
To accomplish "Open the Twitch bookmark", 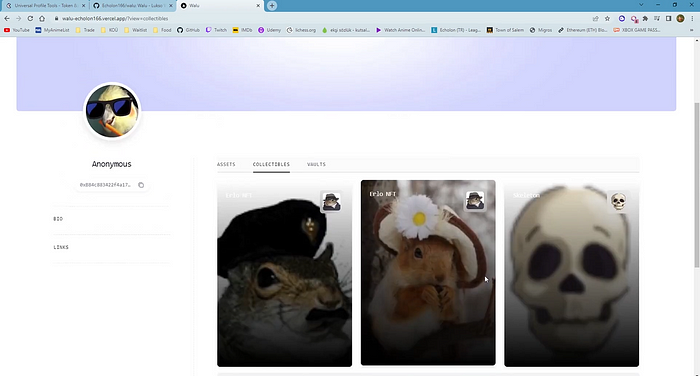I will click(x=216, y=30).
